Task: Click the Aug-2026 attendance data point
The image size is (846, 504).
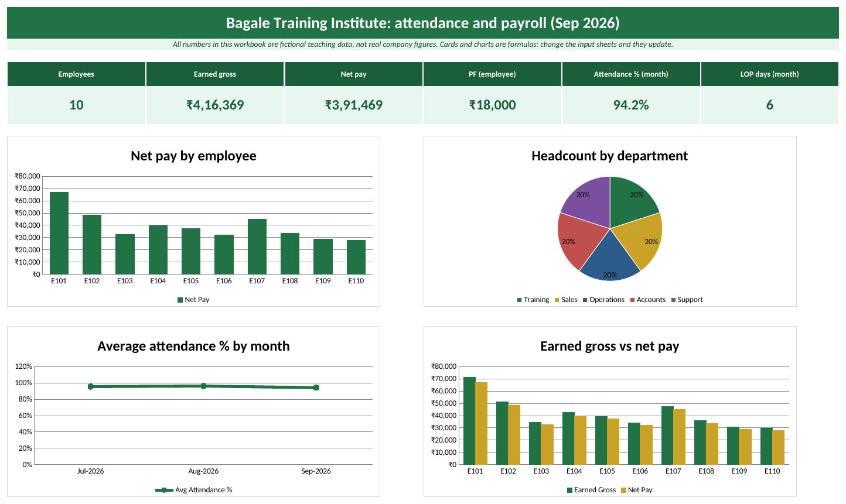Action: (x=203, y=386)
